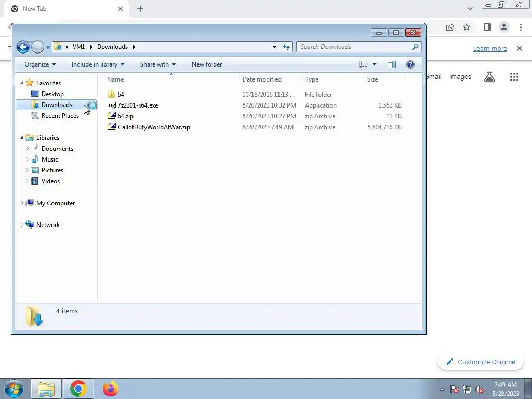This screenshot has width=532, height=399.
Task: Open the Share with menu
Action: point(158,64)
